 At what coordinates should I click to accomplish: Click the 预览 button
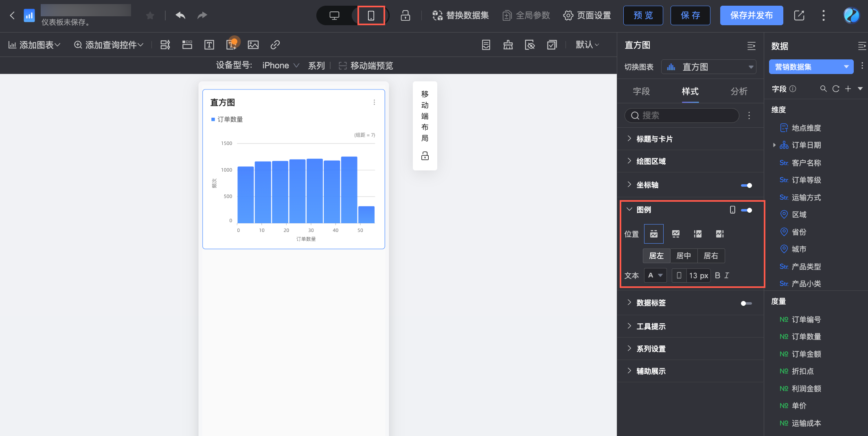[x=643, y=15]
